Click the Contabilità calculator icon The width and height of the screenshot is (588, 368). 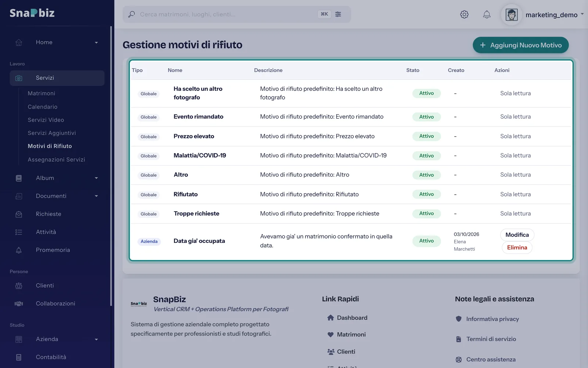tap(19, 357)
